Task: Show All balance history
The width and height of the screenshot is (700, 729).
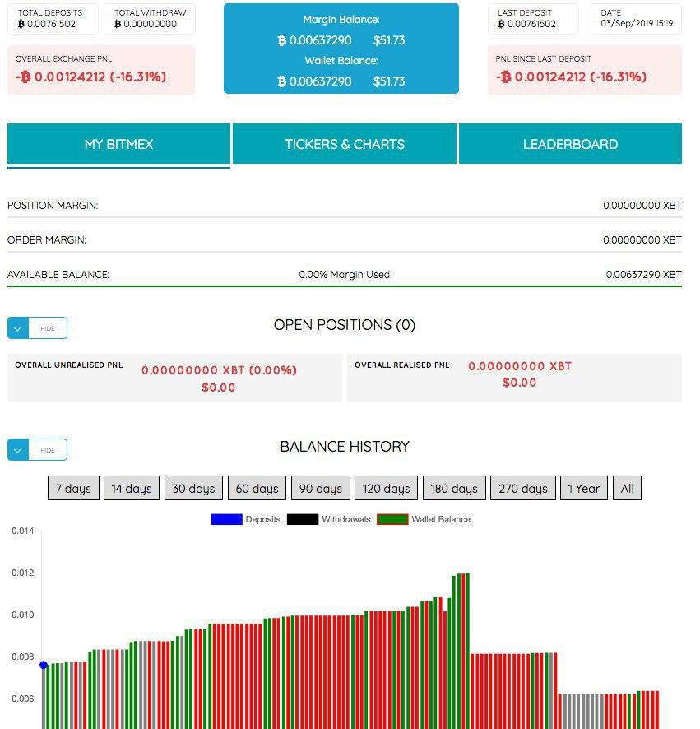Action: pos(627,488)
